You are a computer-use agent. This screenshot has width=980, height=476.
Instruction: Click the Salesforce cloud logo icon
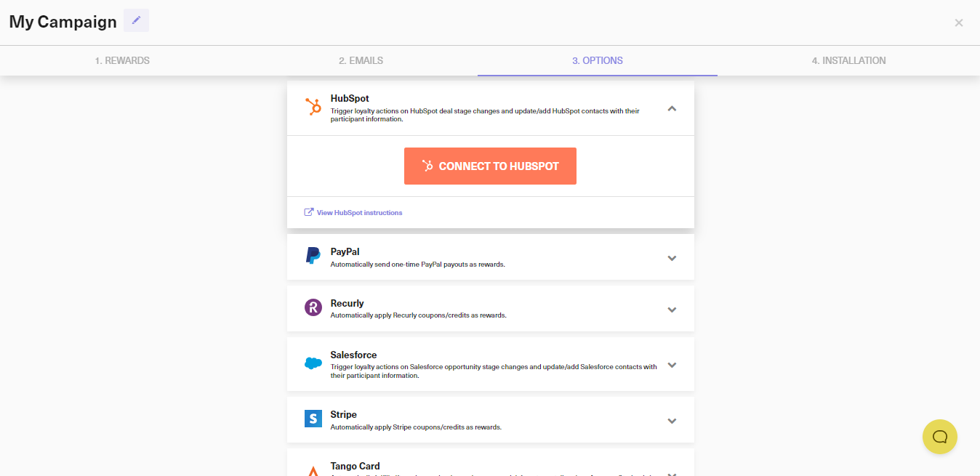pyautogui.click(x=313, y=364)
